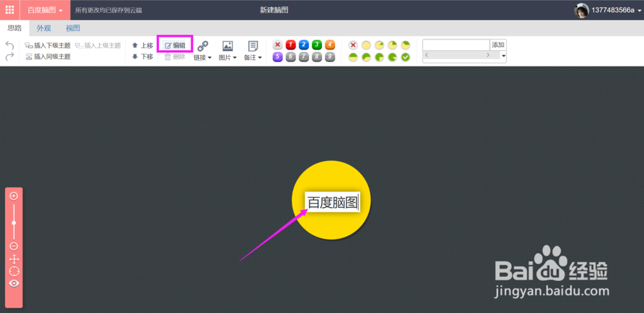Click the undo arrow icon
The image size is (644, 313).
(x=10, y=46)
